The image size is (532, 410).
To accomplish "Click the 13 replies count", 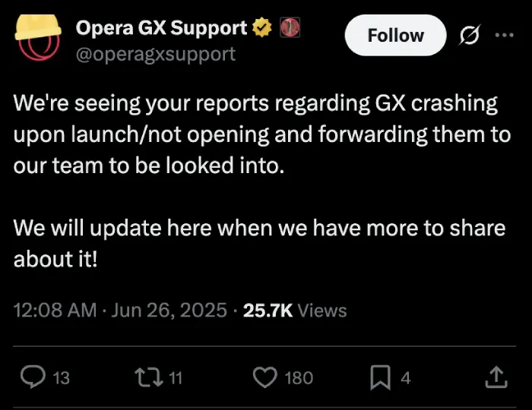I will pyautogui.click(x=62, y=378).
